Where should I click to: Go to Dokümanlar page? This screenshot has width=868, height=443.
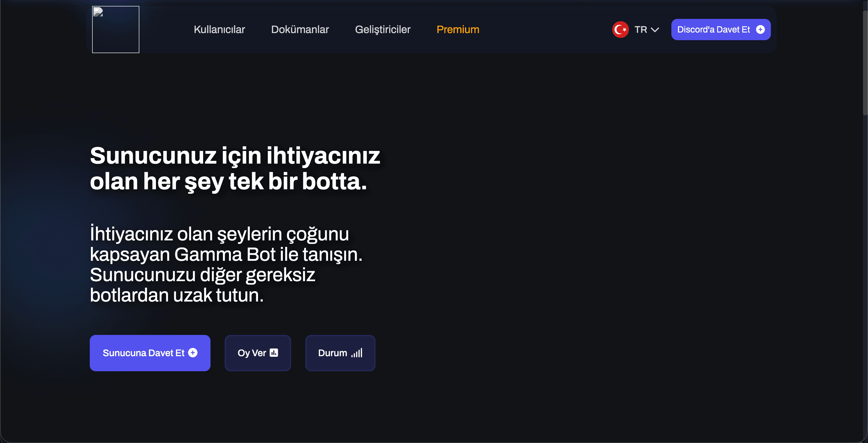click(300, 30)
